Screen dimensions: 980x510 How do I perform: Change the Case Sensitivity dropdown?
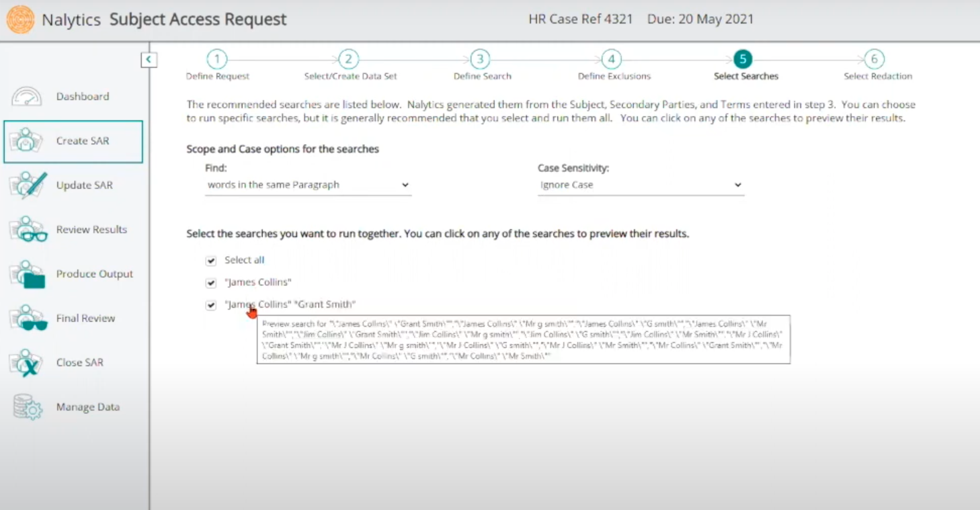point(641,185)
